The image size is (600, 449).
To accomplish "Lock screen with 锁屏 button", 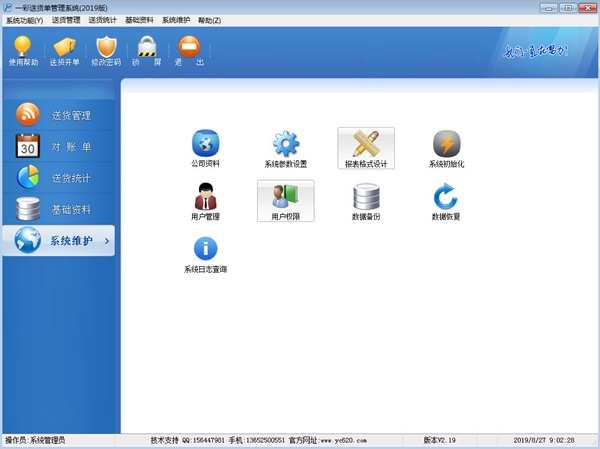I will [147, 50].
